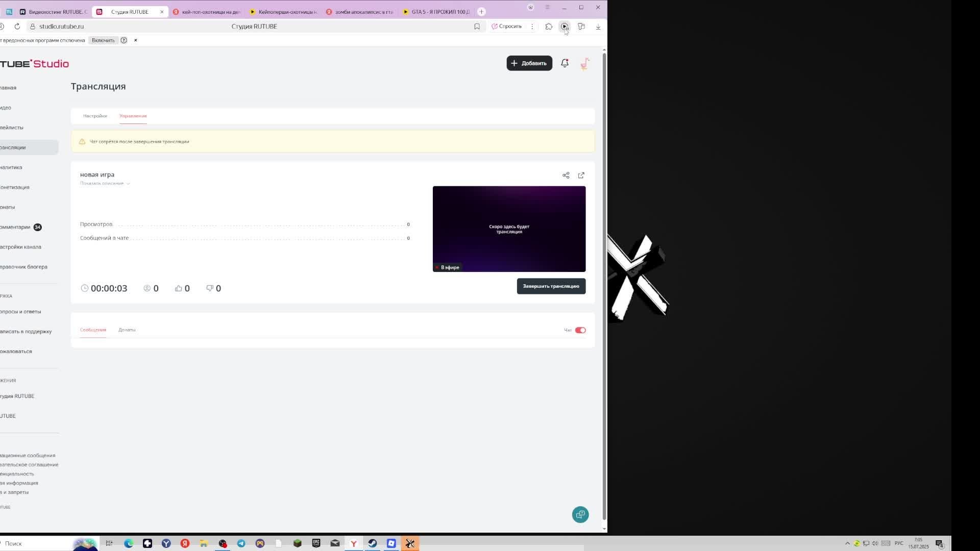The image size is (980, 551).
Task: Click the studio.rutube.ru address field
Action: [x=61, y=27]
